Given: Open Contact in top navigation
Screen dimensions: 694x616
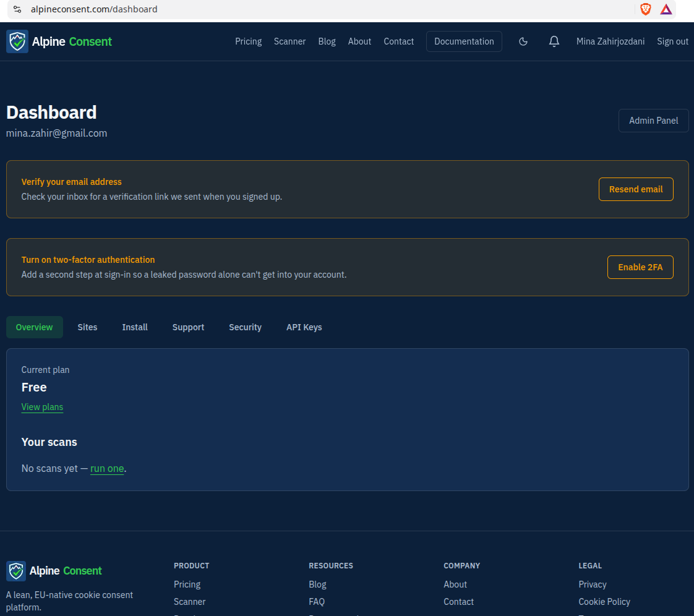Looking at the screenshot, I should (398, 41).
